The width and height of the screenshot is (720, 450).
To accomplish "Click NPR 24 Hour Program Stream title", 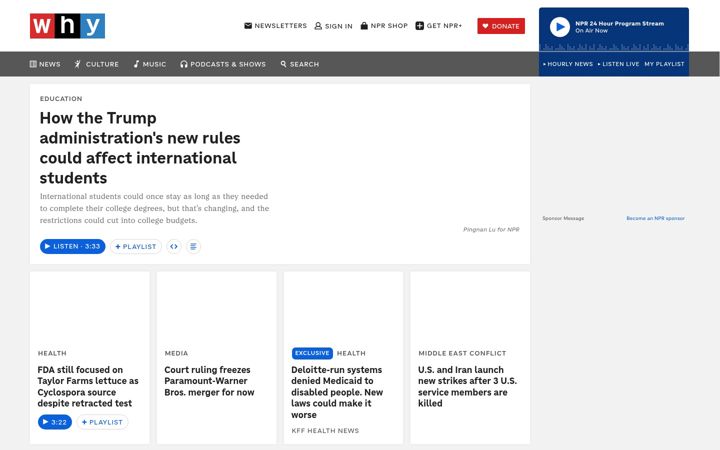I will coord(619,23).
